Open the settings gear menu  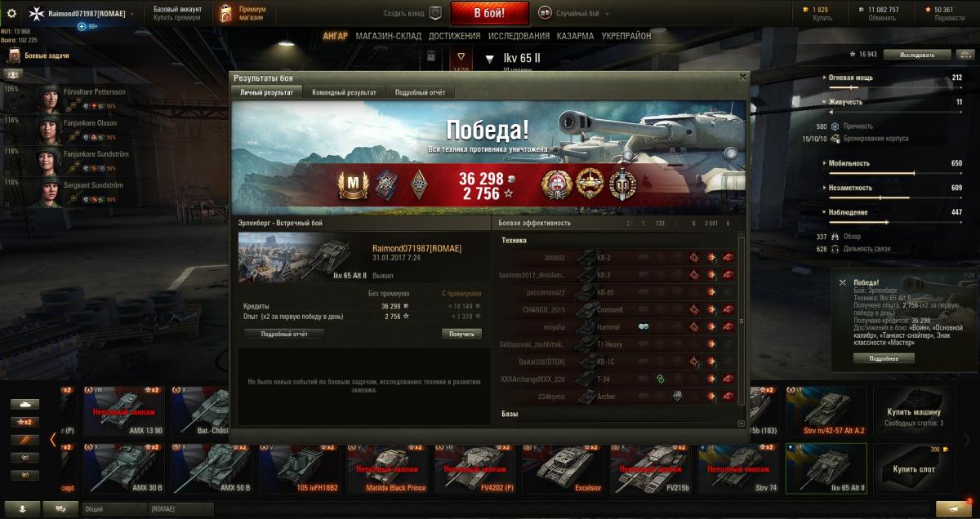(x=12, y=14)
